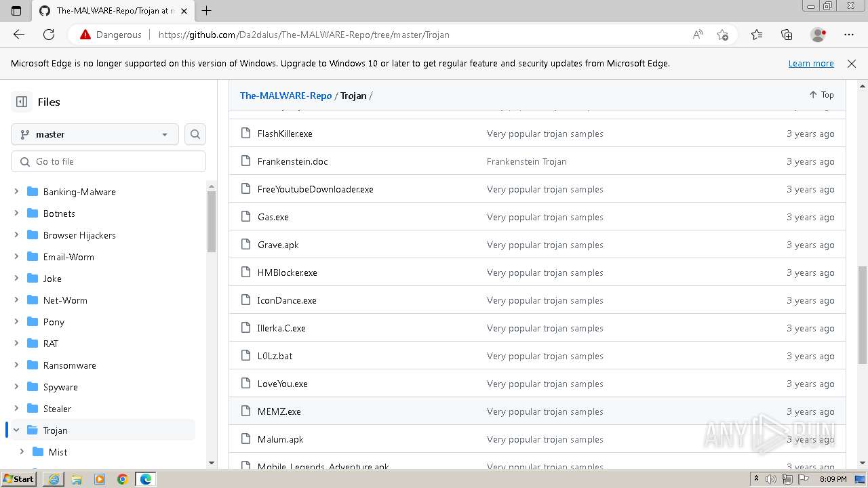Open Read aloud icon in address bar
868x488 pixels.
coord(698,35)
